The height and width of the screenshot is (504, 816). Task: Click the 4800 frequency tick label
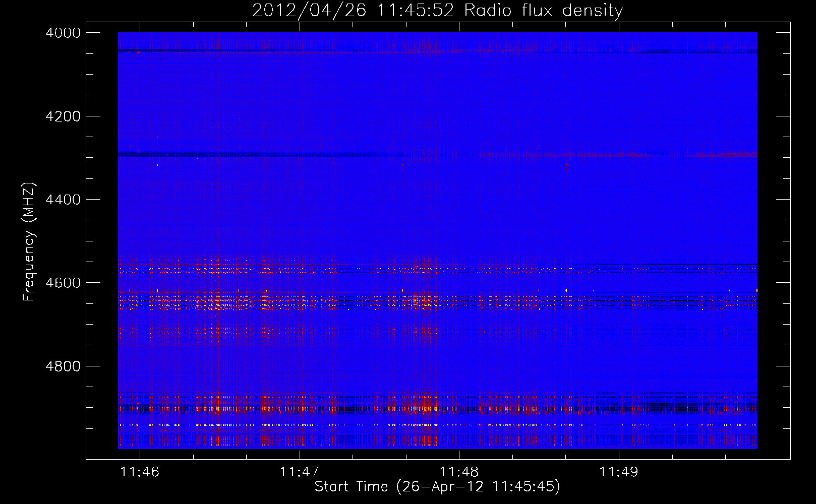click(63, 366)
